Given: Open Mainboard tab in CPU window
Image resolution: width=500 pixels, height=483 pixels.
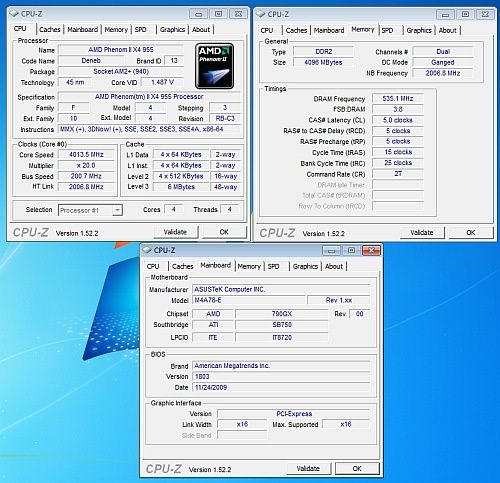Looking at the screenshot, I should [83, 30].
